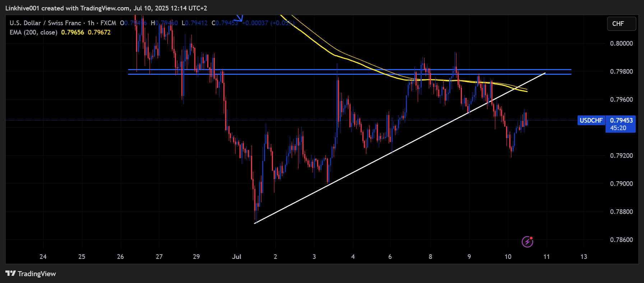Click the 10 date label on time axis
Screen dimensions: 644x283
508,257
